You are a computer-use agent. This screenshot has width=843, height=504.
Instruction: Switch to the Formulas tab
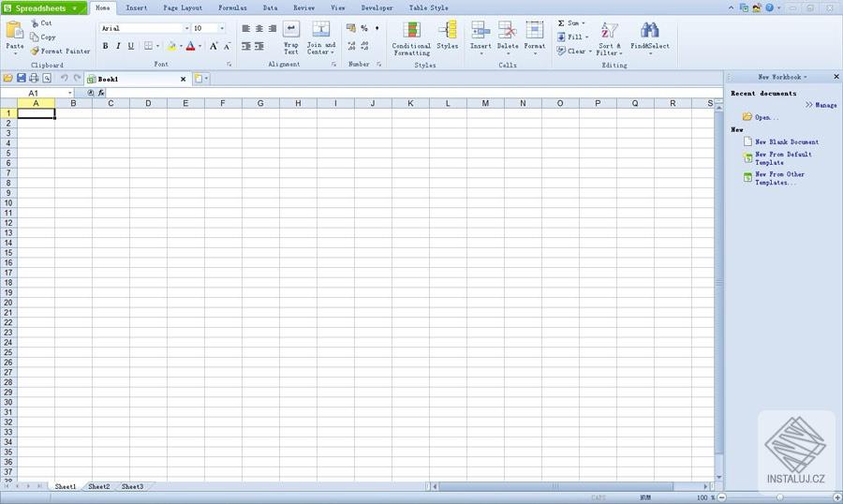coord(232,7)
